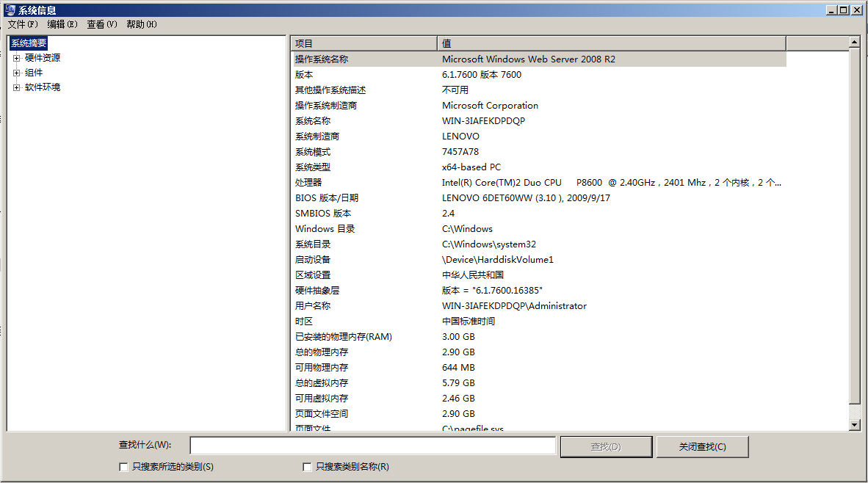Click the value Microsoft Corporation
This screenshot has width=868, height=483.
(490, 106)
